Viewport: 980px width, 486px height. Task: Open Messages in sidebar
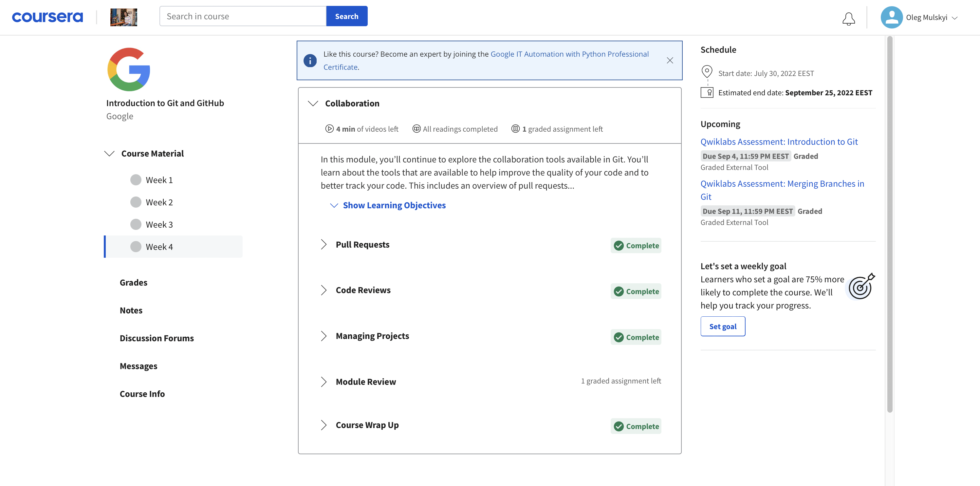coord(138,366)
